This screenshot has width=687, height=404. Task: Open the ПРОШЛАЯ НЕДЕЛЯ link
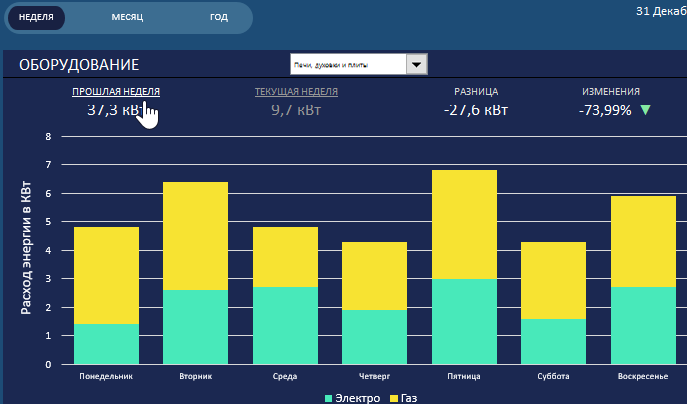(115, 91)
